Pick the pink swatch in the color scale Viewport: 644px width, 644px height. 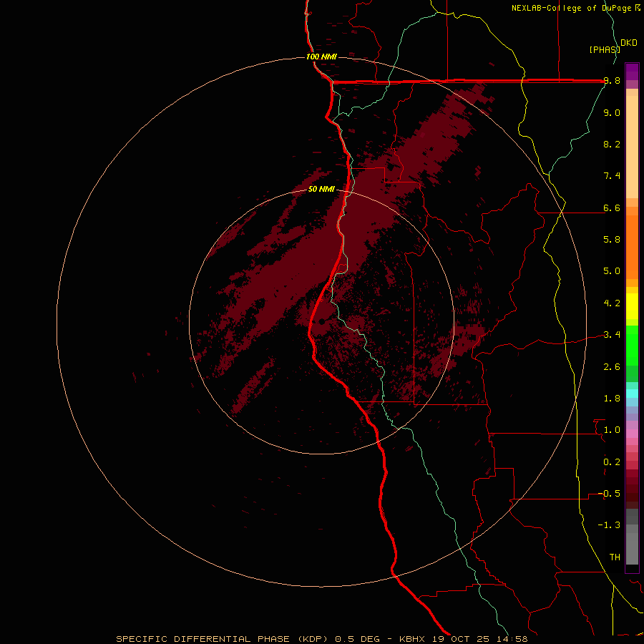coord(632,434)
